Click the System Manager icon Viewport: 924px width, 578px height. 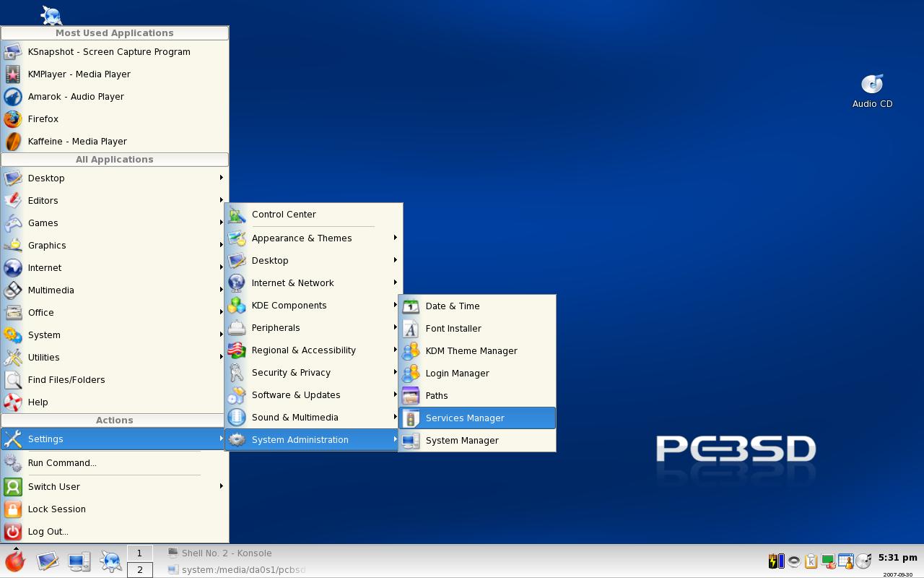point(411,440)
